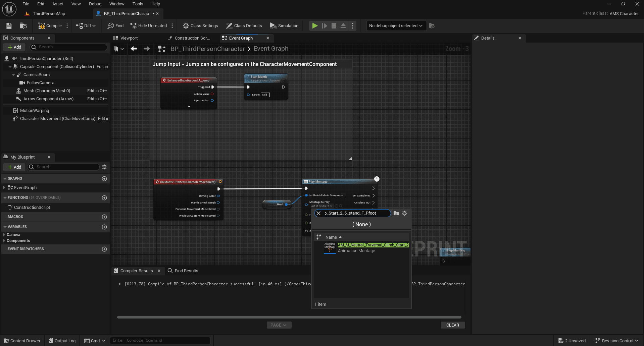The height and width of the screenshot is (346, 644).
Task: Open Class Settings
Action: click(200, 26)
